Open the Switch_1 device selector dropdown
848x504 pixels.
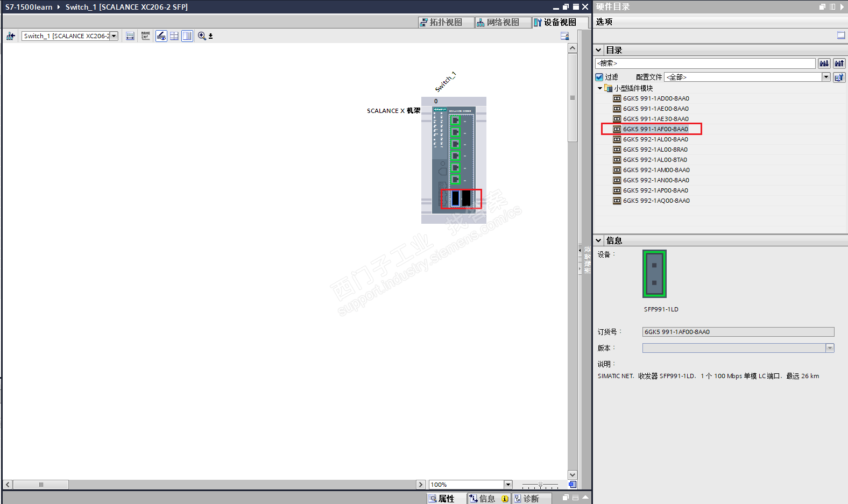coord(114,36)
